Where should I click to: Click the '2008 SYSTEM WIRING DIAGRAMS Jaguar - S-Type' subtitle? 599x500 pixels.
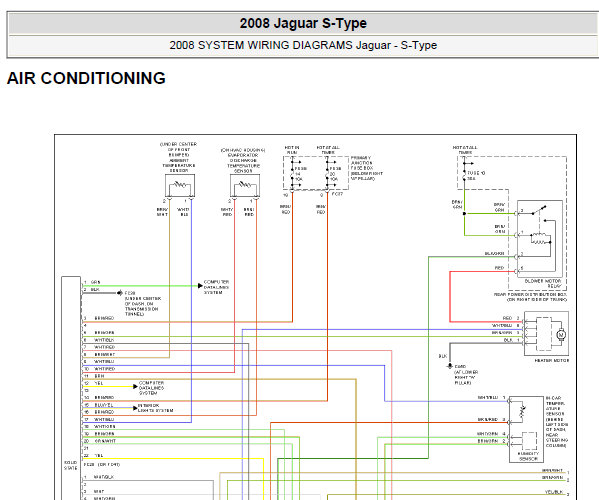coord(303,45)
